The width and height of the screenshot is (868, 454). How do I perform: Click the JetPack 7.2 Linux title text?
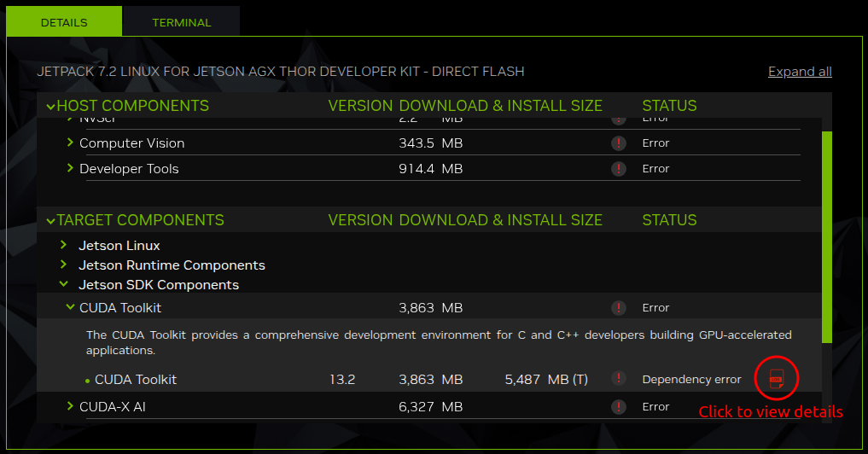(281, 72)
